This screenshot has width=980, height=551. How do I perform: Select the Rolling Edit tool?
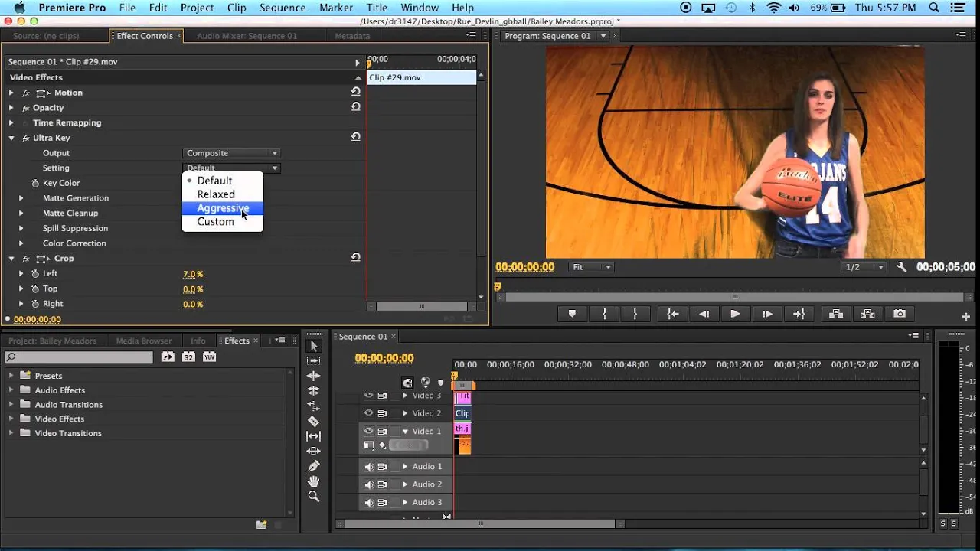click(314, 391)
